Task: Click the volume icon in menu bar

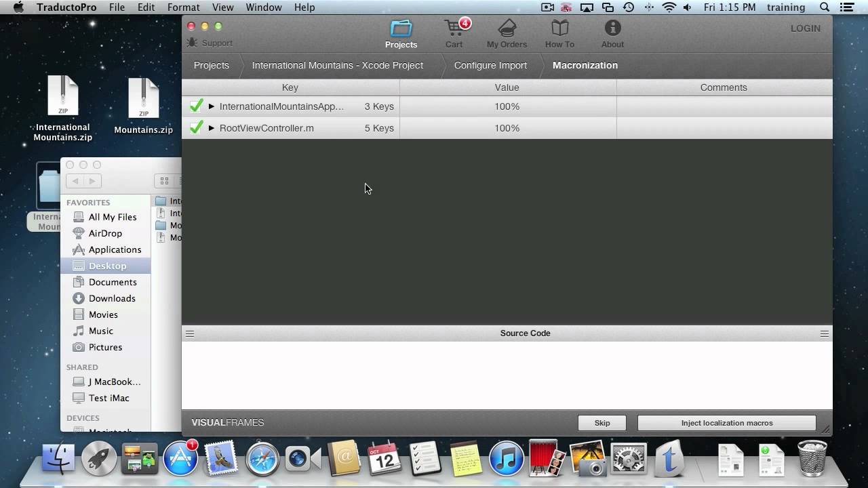Action: pos(688,7)
